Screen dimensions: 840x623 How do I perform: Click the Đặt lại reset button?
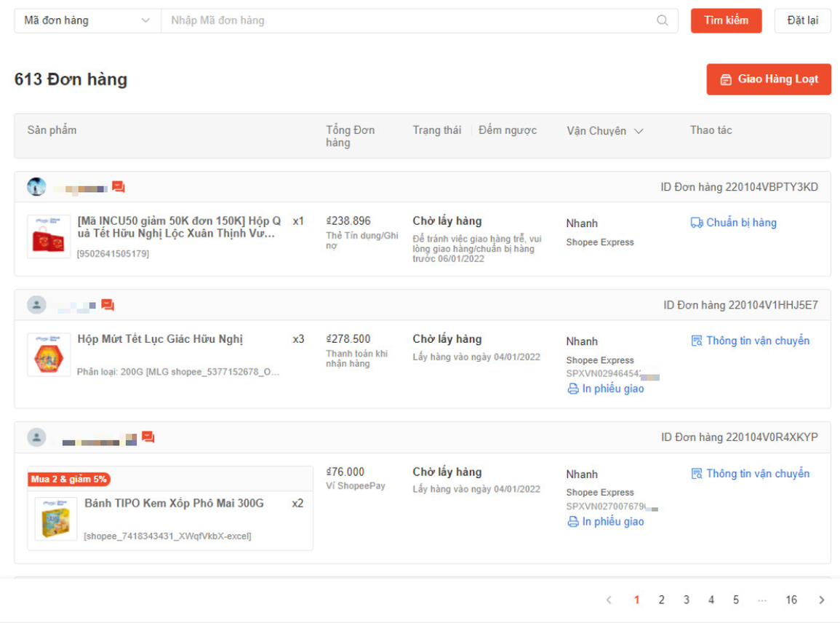coord(802,20)
